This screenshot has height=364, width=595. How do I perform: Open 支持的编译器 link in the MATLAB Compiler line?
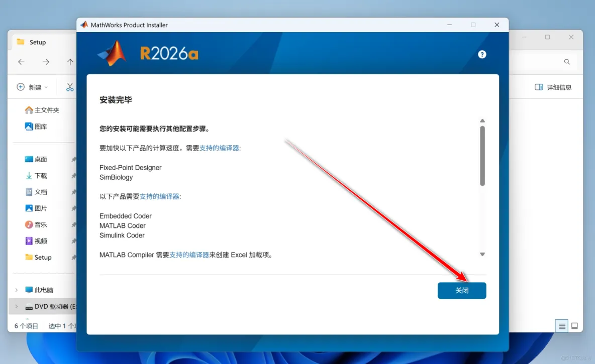[189, 255]
